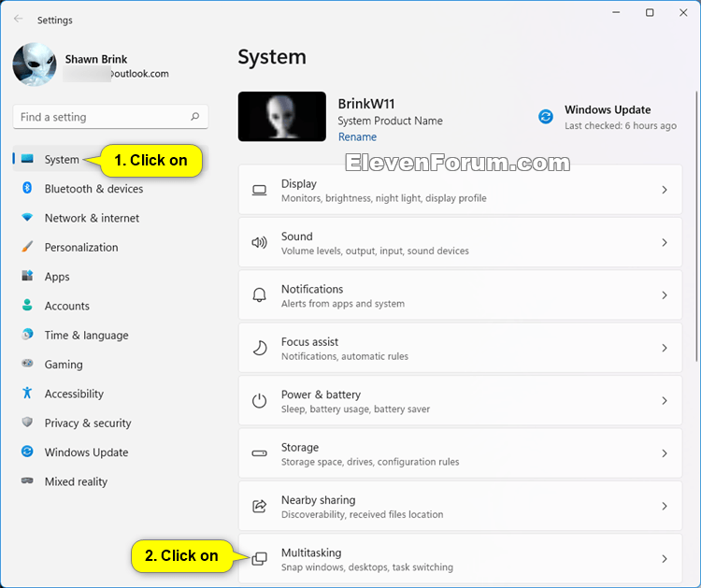Viewport: 701px width, 588px height.
Task: Click the Gaming controller icon
Action: click(x=27, y=364)
